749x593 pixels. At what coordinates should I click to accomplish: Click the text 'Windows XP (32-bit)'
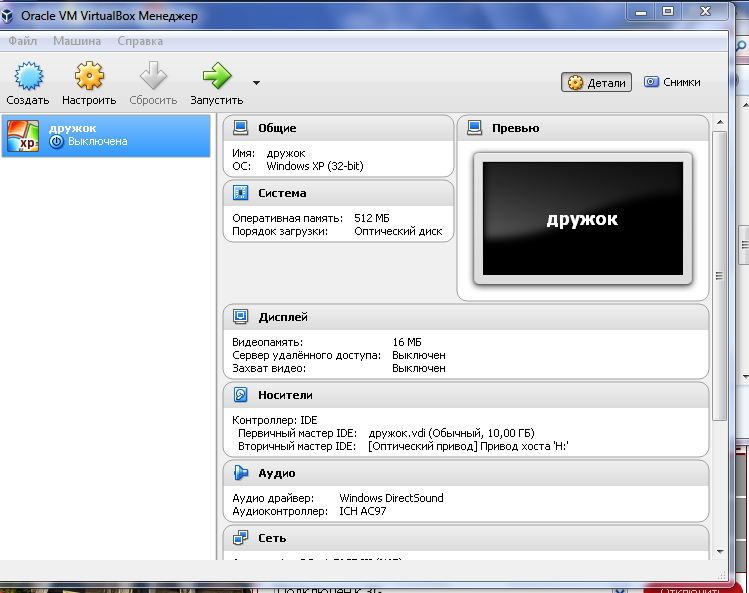[x=315, y=166]
